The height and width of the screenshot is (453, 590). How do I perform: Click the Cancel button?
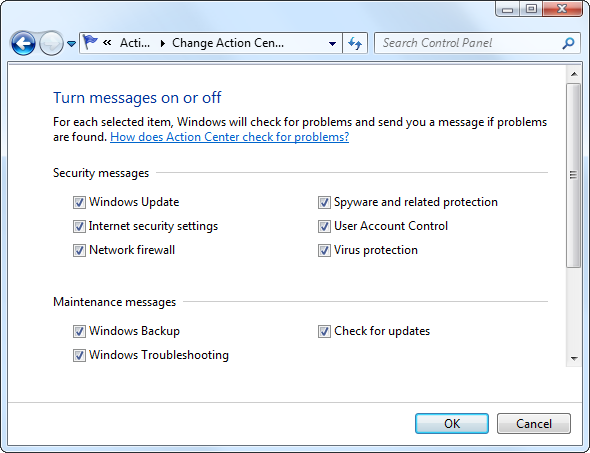[x=534, y=424]
